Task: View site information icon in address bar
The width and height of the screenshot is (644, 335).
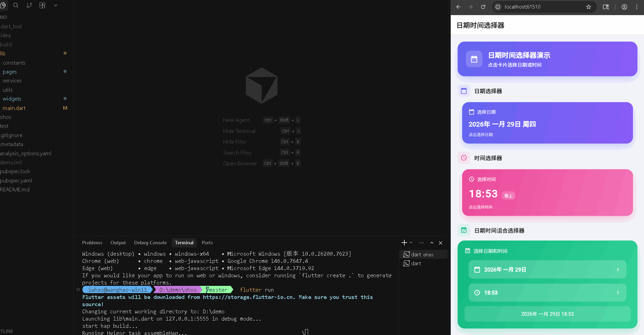Action: coord(498,7)
